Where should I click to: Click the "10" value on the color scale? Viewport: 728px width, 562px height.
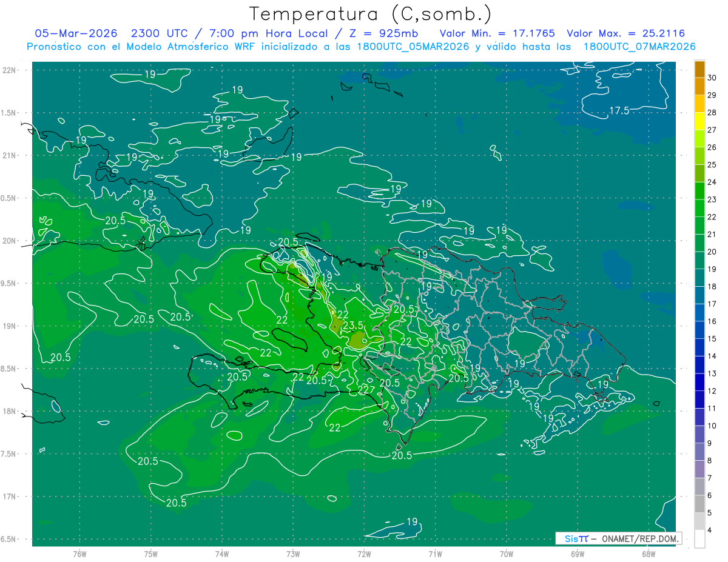712,426
